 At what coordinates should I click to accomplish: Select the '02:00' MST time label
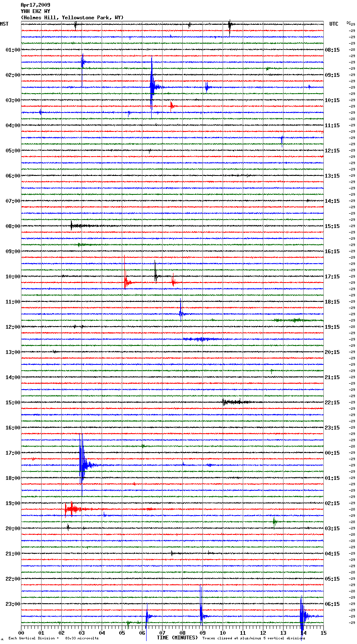click(13, 75)
